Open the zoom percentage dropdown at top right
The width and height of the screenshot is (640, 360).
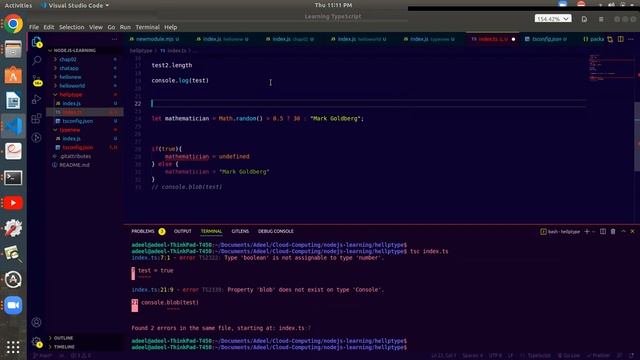pos(553,19)
